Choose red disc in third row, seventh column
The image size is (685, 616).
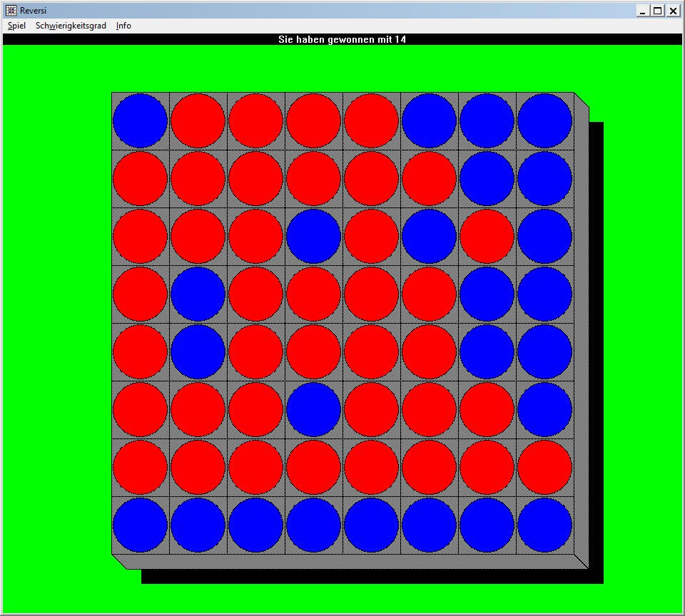[x=487, y=236]
